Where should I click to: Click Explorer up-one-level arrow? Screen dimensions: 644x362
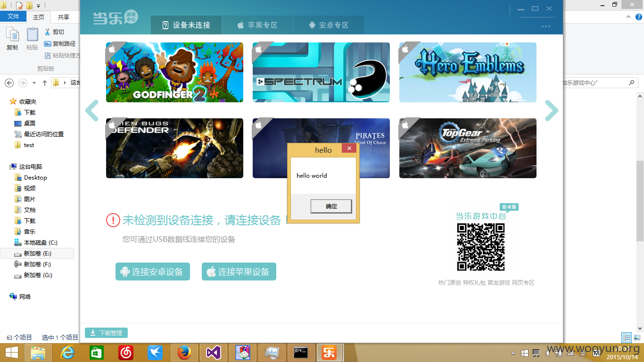[x=45, y=82]
